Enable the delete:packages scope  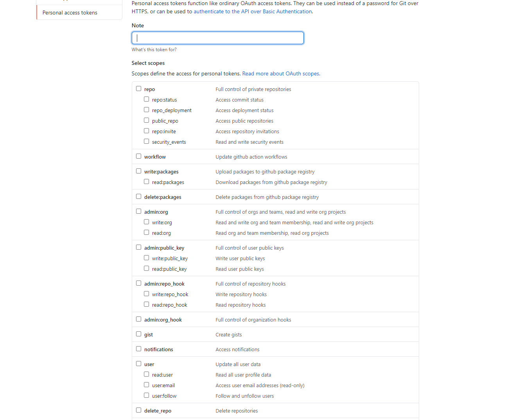(138, 196)
